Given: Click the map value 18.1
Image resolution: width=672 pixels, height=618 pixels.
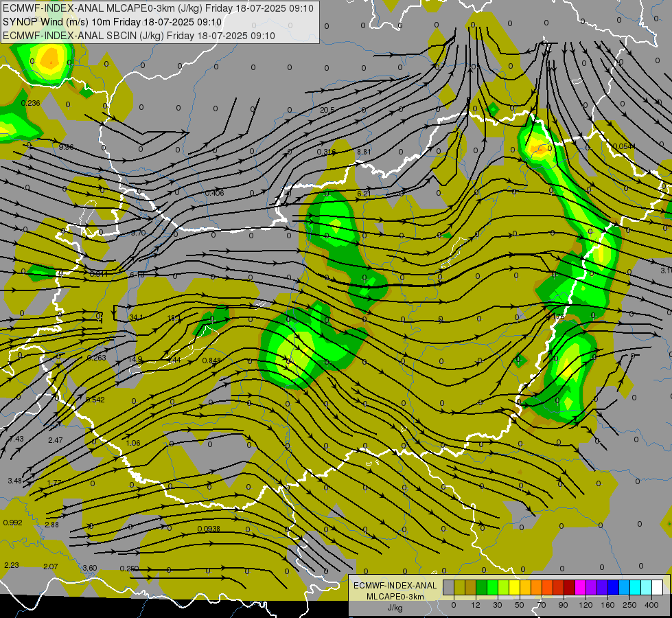Looking at the screenshot, I should (174, 318).
